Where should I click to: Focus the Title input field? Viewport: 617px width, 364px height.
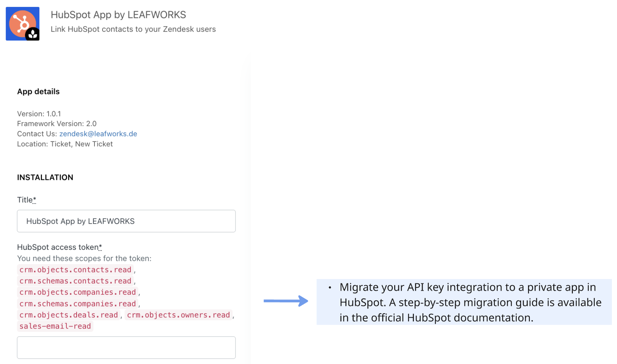pos(126,221)
